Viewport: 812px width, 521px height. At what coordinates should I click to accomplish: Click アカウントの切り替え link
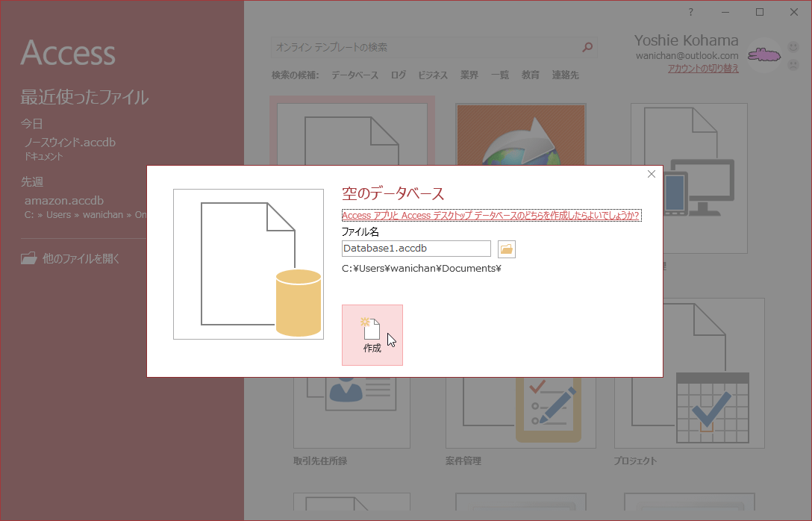tap(703, 69)
